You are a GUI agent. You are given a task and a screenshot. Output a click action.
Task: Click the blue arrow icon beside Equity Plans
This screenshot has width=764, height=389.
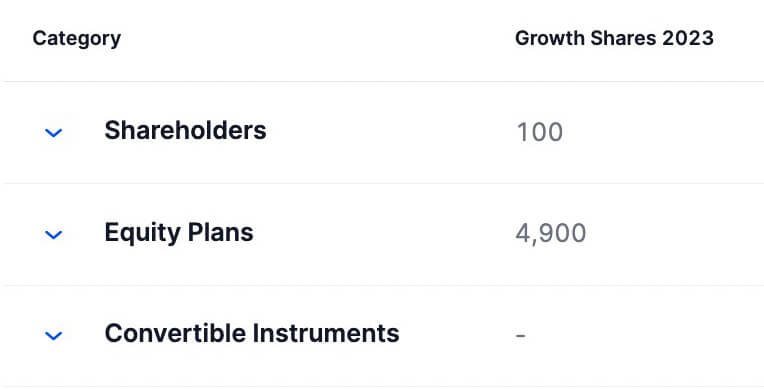54,234
